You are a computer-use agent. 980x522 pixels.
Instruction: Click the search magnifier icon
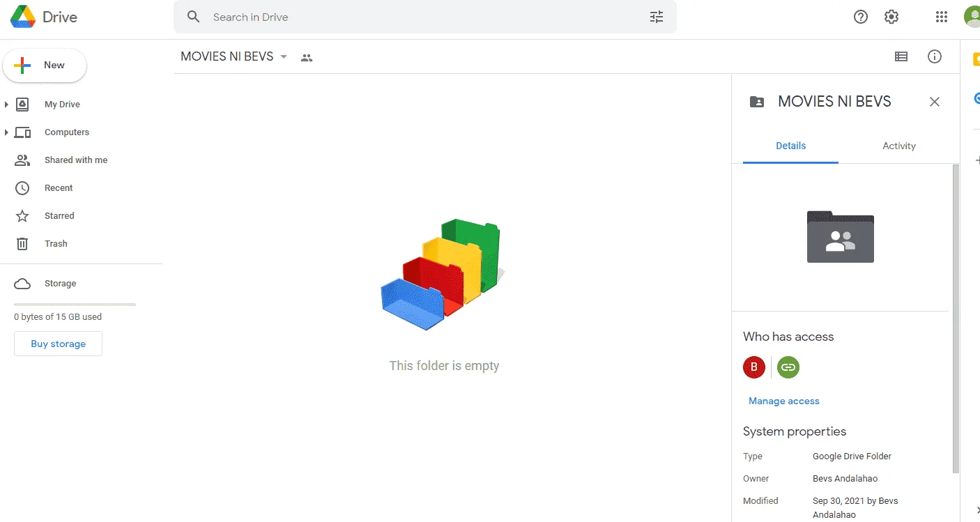point(194,17)
